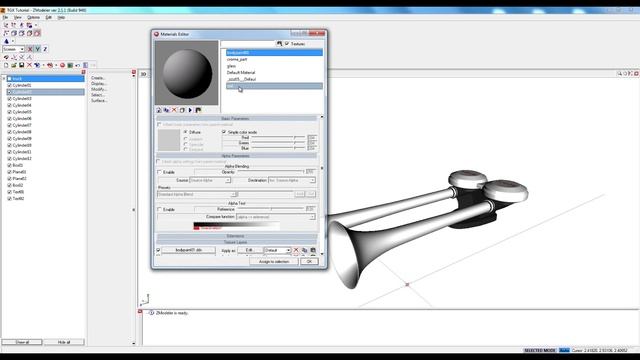640x360 pixels.
Task: Click the Surface... command group
Action: point(99,100)
